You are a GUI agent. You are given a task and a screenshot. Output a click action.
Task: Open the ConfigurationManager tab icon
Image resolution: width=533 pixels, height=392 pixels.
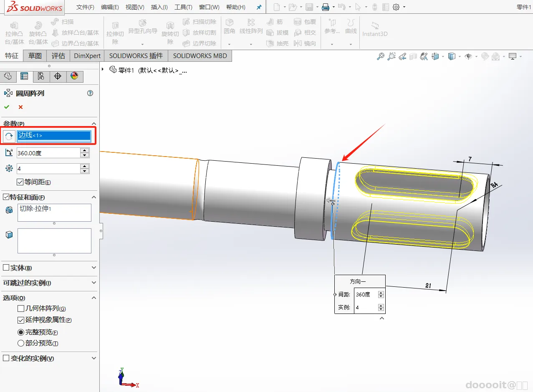pos(41,76)
